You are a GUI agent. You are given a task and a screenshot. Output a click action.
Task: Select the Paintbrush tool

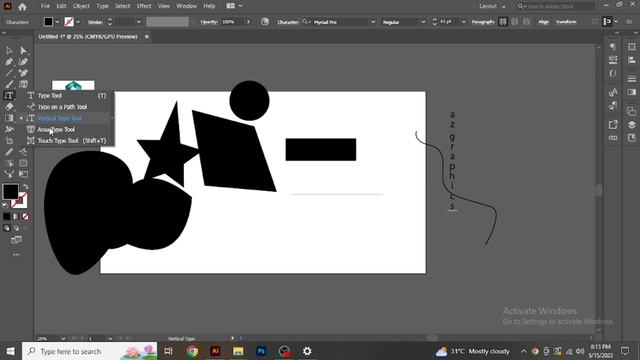(x=9, y=84)
